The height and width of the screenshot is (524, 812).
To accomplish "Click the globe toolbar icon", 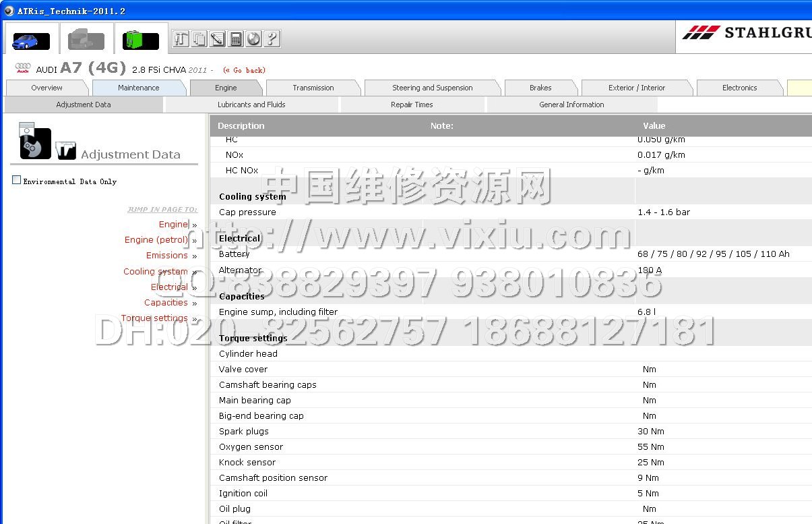I will coord(253,39).
